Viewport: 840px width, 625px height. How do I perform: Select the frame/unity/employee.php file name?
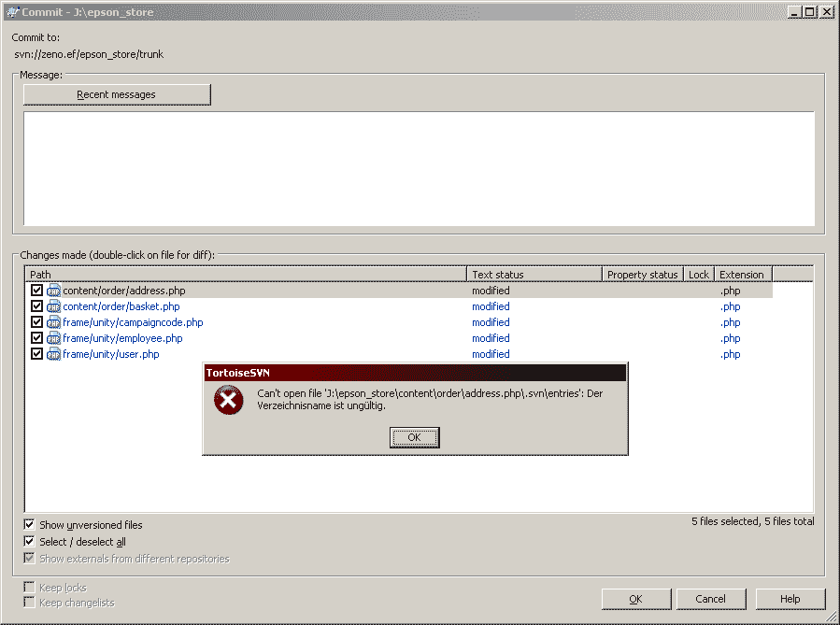pyautogui.click(x=122, y=338)
